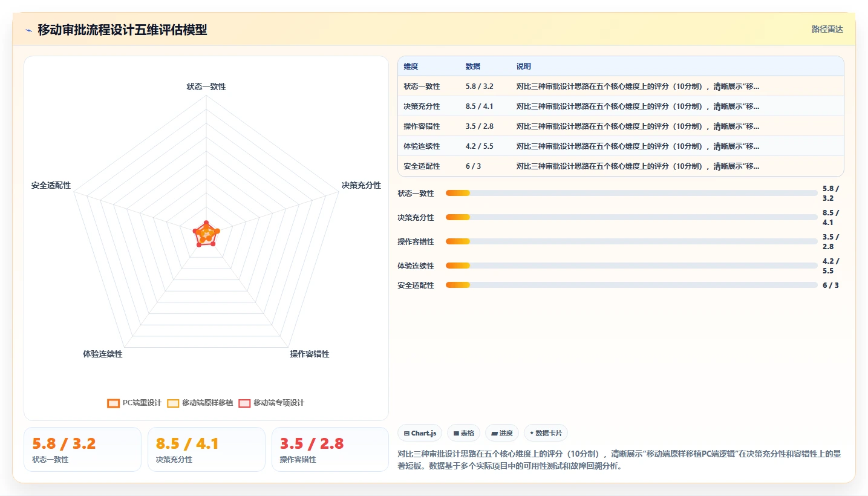Viewport: 868px width, 496px height.
Task: Click radar axis label 操作容错性
Action: coord(310,354)
